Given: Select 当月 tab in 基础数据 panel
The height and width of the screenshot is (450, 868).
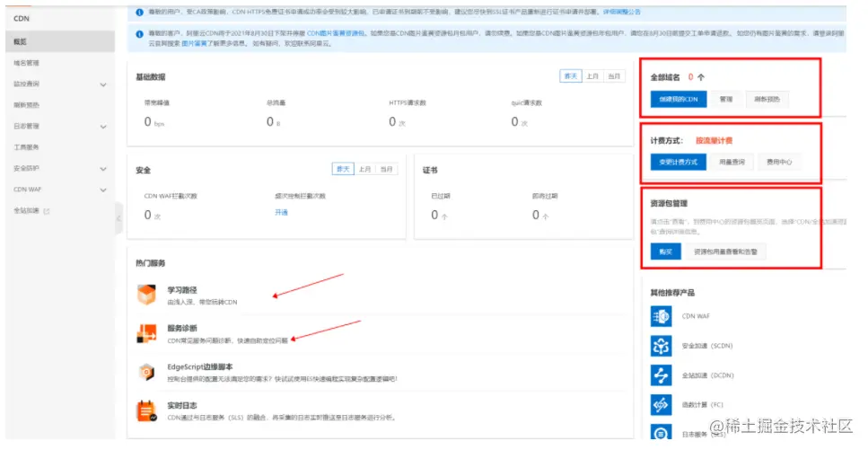Looking at the screenshot, I should [614, 76].
